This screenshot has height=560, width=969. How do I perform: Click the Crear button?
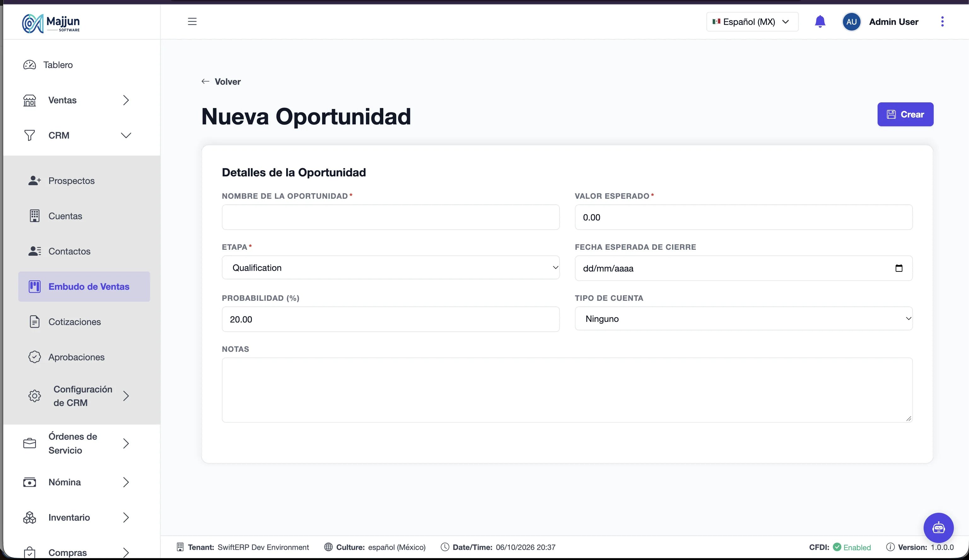pos(905,114)
